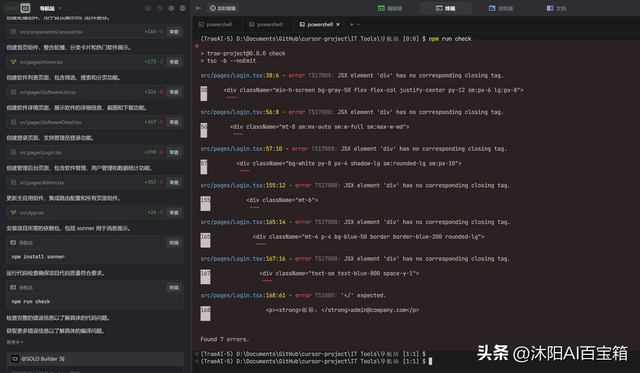Image resolution: width=640 pixels, height=373 pixels.
Task: Switch to the 终端 terminal tab
Action: coord(445,8)
